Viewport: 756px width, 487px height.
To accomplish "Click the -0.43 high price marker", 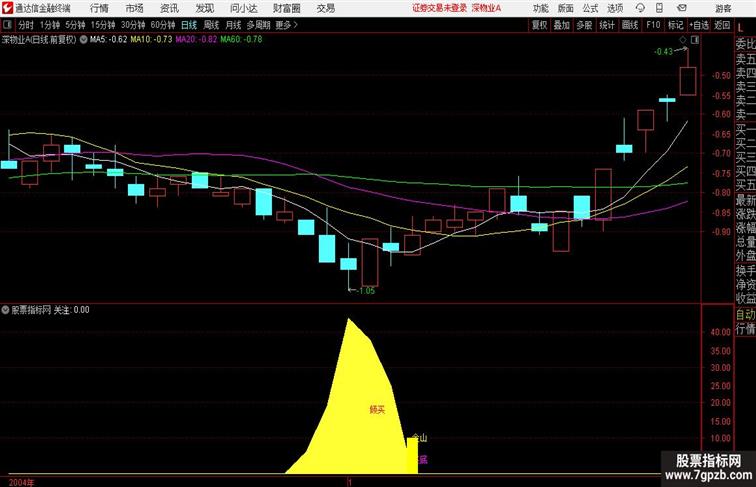I will [663, 52].
